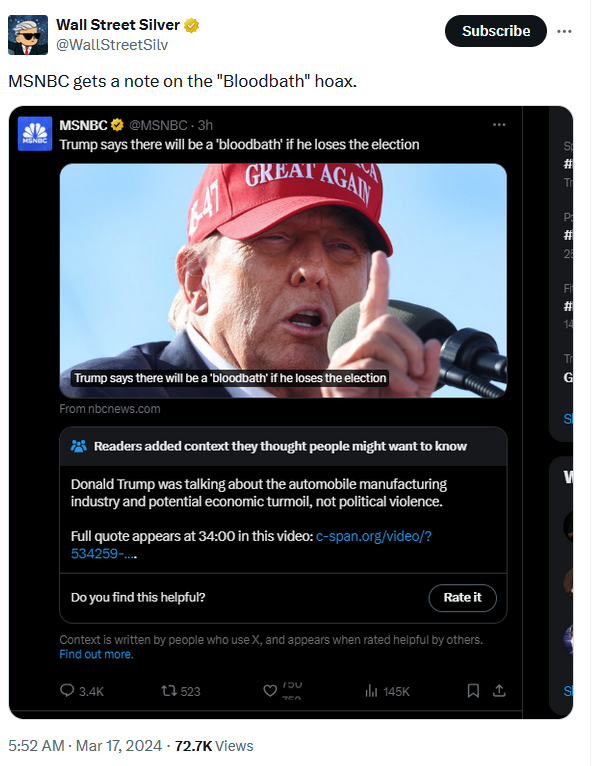Click the share upload icon
The width and height of the screenshot is (593, 766).
pyautogui.click(x=499, y=690)
